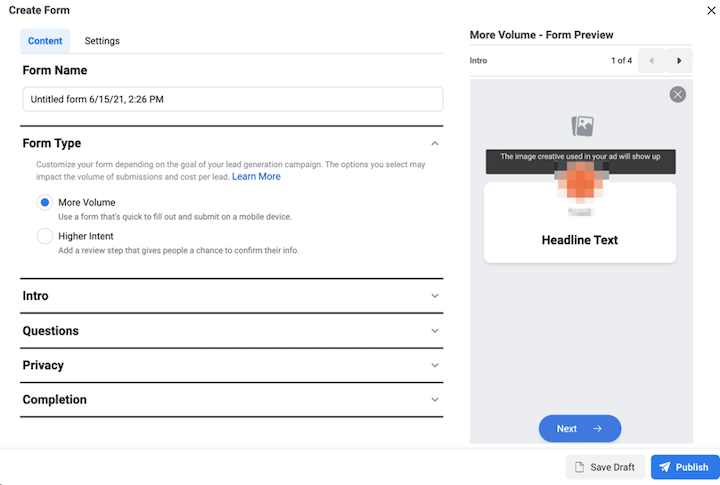Click the 'More Volume - Form Preview' title

(x=541, y=35)
